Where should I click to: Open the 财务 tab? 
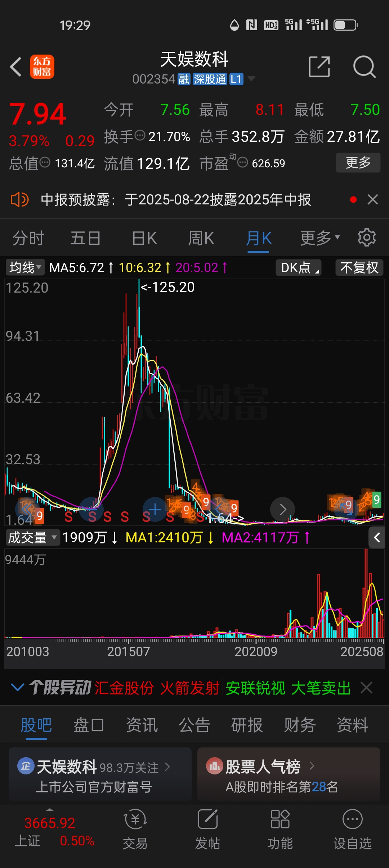pos(300,725)
